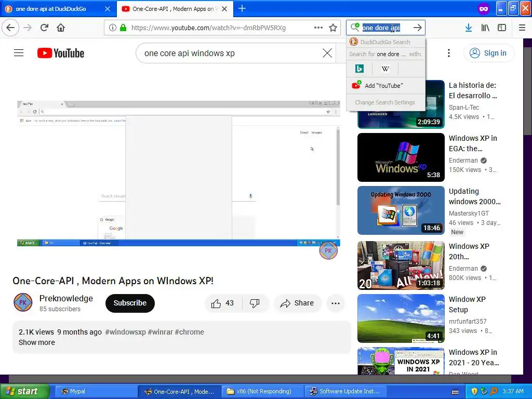Image resolution: width=532 pixels, height=399 pixels.
Task: Search with Bing engine icon
Action: pos(360,69)
